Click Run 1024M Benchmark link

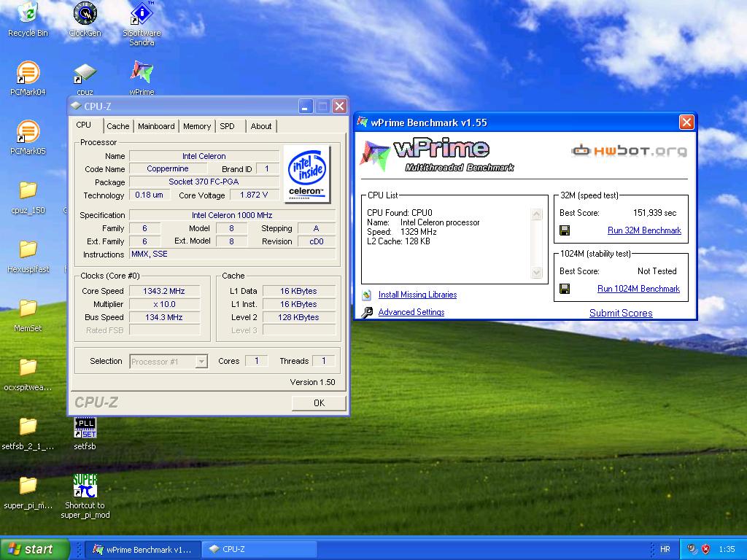(638, 289)
